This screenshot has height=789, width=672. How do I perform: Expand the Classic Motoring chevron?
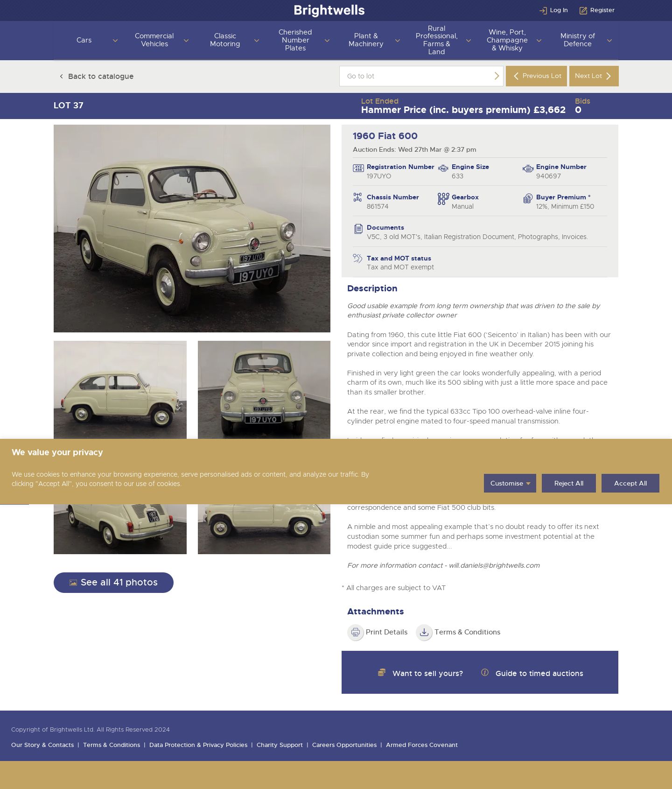click(x=256, y=41)
